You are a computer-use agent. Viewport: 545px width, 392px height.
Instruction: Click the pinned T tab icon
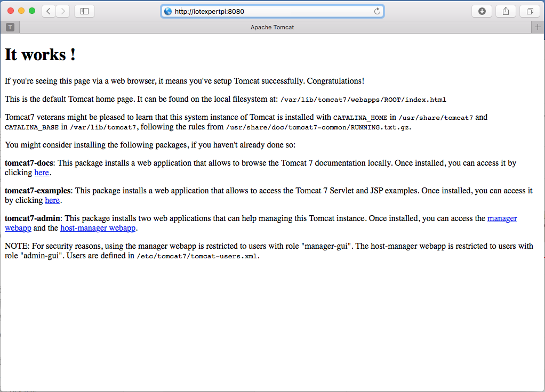(10, 27)
